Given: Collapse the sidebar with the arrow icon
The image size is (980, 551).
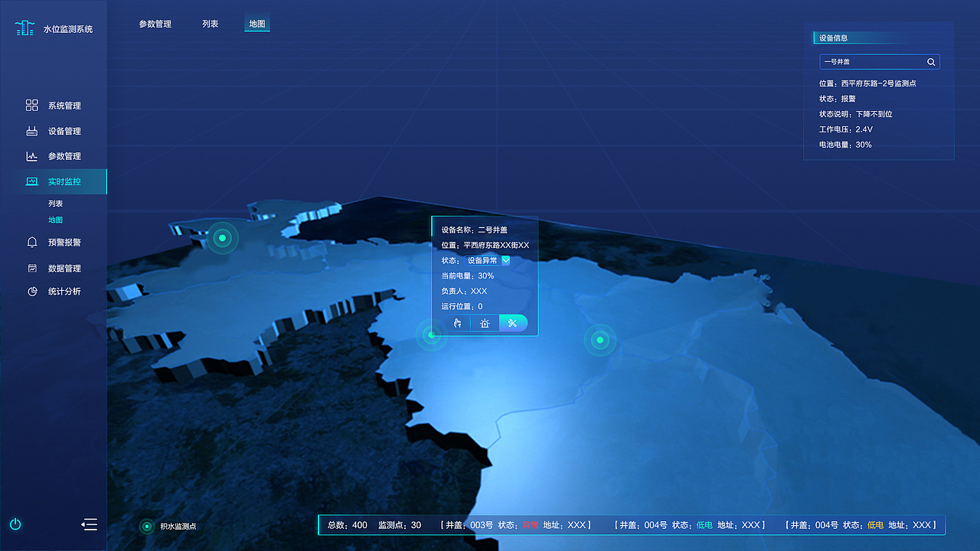Looking at the screenshot, I should tap(89, 524).
